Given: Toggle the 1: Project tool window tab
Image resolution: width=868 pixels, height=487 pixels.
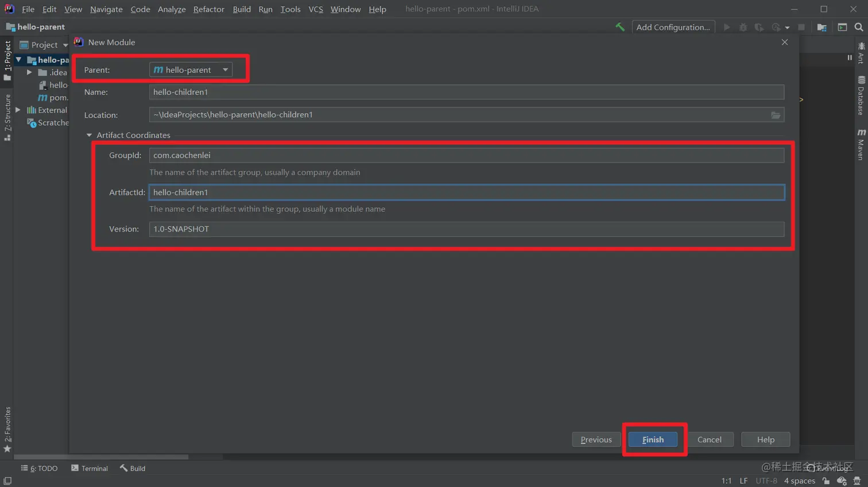Looking at the screenshot, I should coord(7,60).
